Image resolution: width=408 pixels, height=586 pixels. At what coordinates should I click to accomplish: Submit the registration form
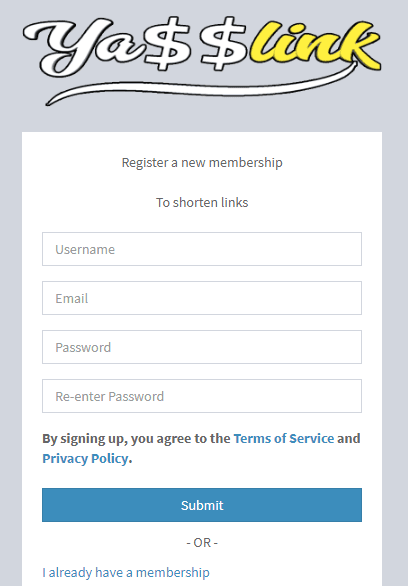click(202, 505)
